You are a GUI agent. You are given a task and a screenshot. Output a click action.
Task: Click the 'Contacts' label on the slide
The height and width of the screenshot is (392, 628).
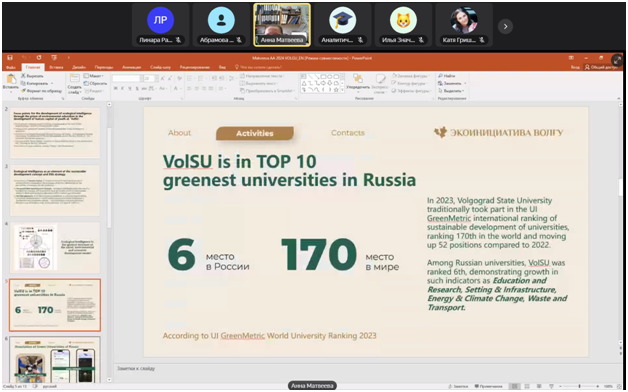(348, 133)
